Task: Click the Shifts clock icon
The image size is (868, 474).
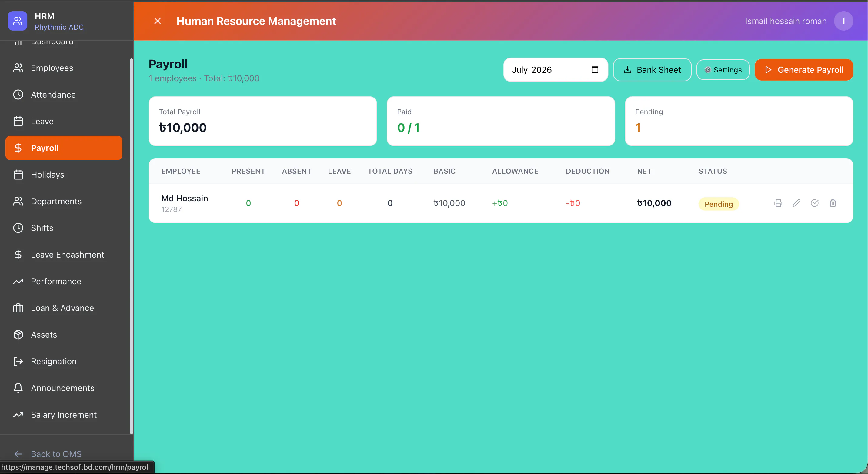Action: pos(18,228)
